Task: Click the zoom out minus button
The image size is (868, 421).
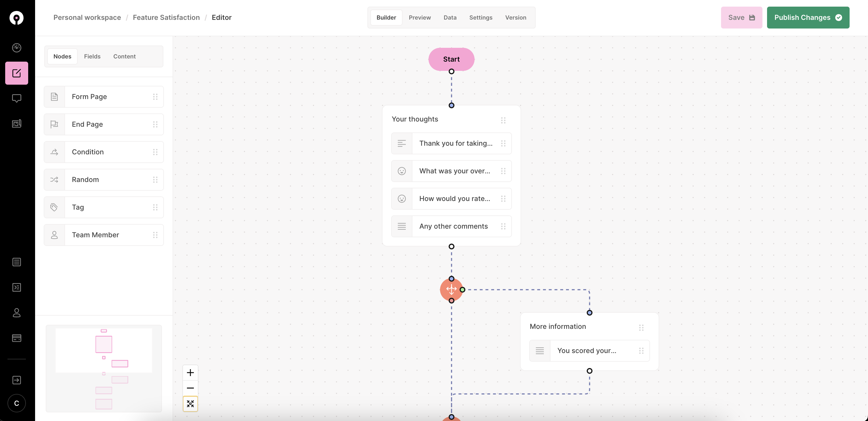Action: click(190, 388)
